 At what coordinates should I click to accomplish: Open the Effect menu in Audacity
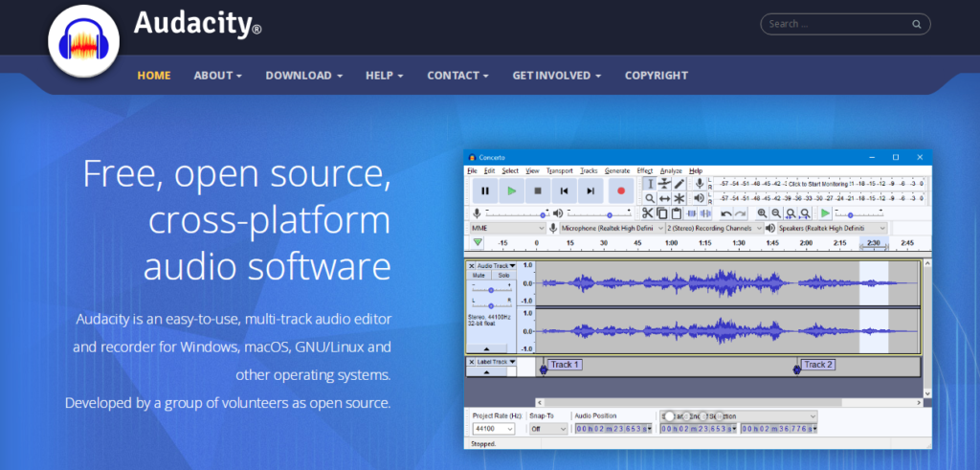click(644, 170)
